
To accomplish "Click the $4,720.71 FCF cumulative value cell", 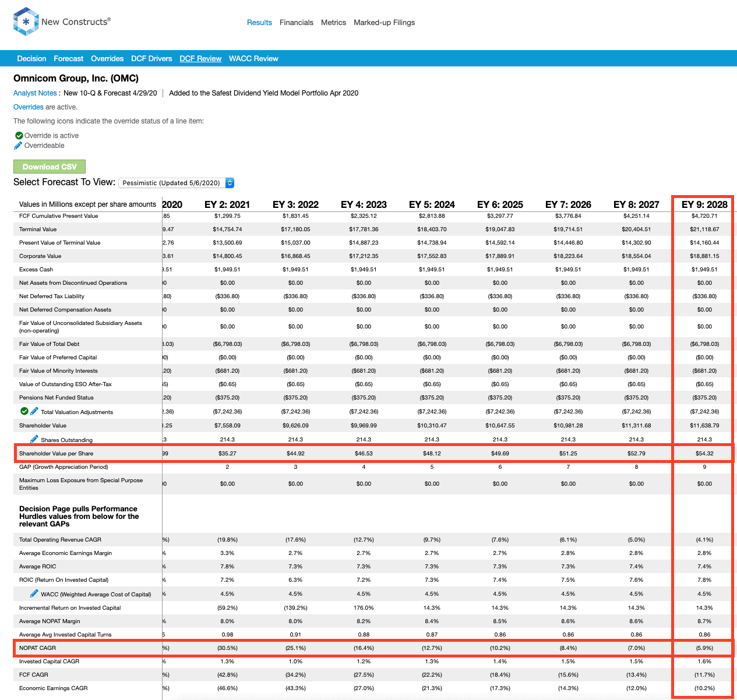I will 704,216.
